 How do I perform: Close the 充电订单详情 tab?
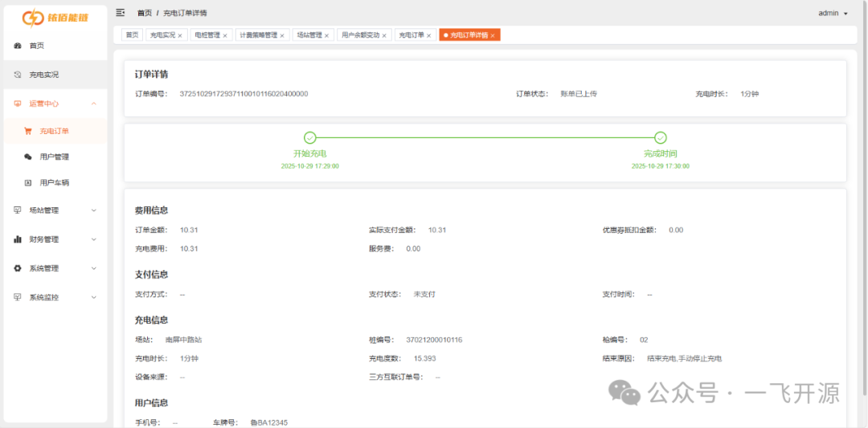(493, 35)
